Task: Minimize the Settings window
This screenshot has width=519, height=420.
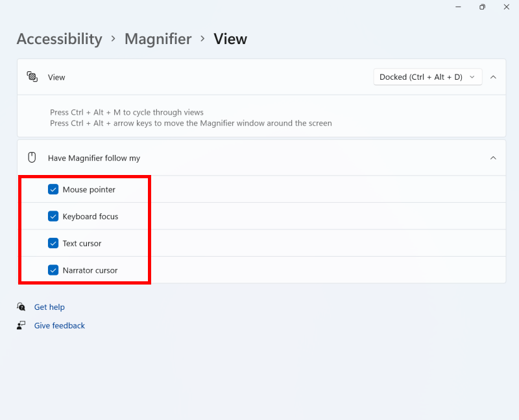Action: [x=458, y=7]
